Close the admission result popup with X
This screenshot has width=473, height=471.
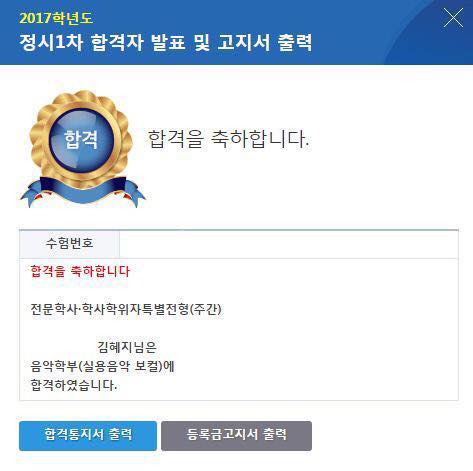click(x=453, y=18)
